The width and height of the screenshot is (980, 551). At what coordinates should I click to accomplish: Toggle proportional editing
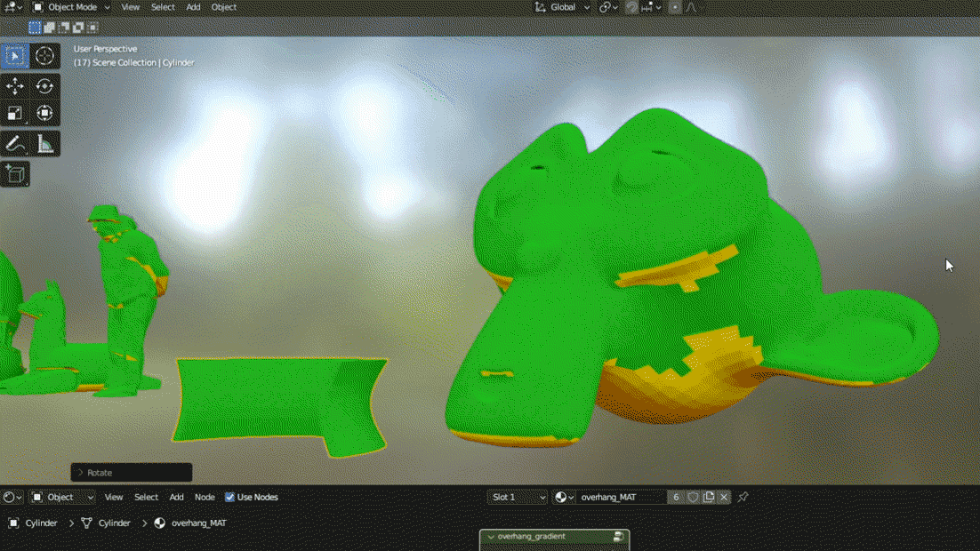click(675, 7)
